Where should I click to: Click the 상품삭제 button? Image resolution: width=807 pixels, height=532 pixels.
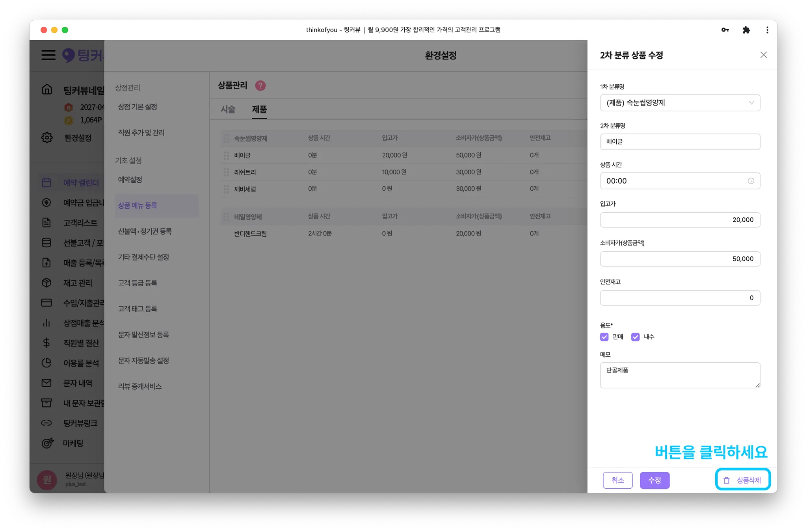pos(743,480)
